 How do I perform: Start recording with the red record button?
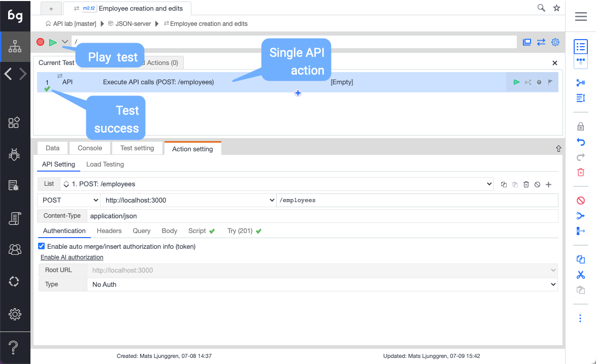[x=40, y=42]
